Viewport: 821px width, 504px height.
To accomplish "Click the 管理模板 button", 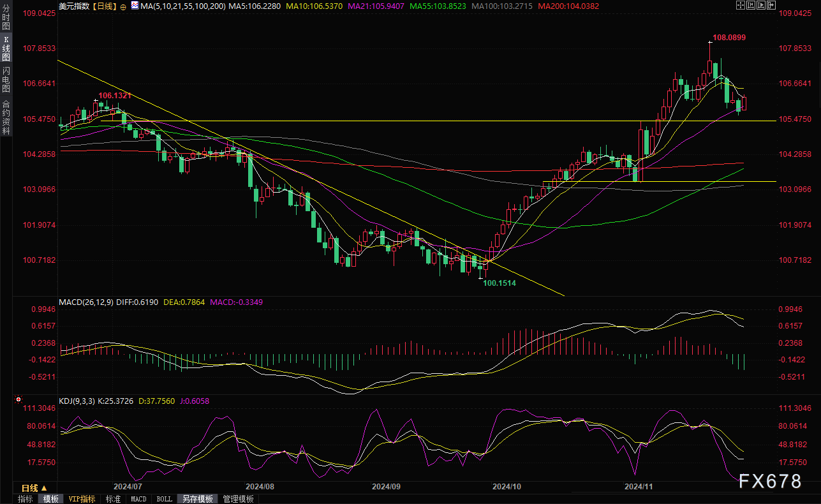I will 238,499.
